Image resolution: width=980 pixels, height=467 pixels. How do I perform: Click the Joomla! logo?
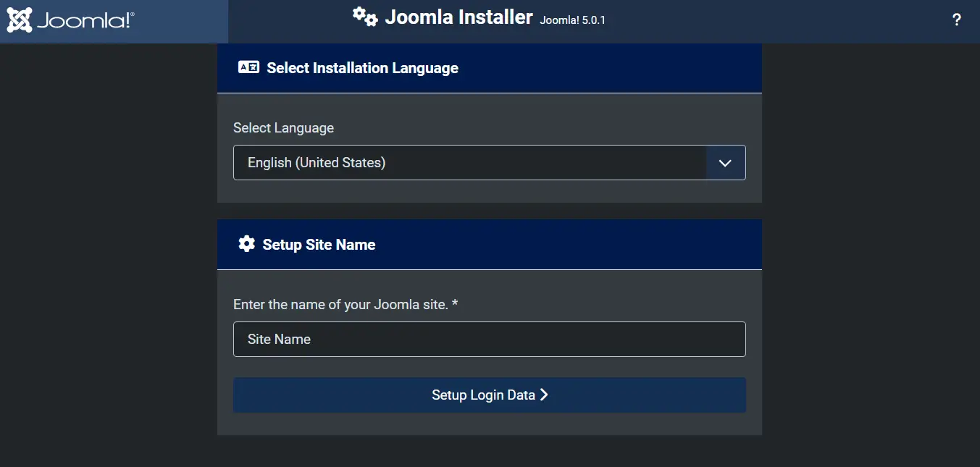click(x=70, y=20)
